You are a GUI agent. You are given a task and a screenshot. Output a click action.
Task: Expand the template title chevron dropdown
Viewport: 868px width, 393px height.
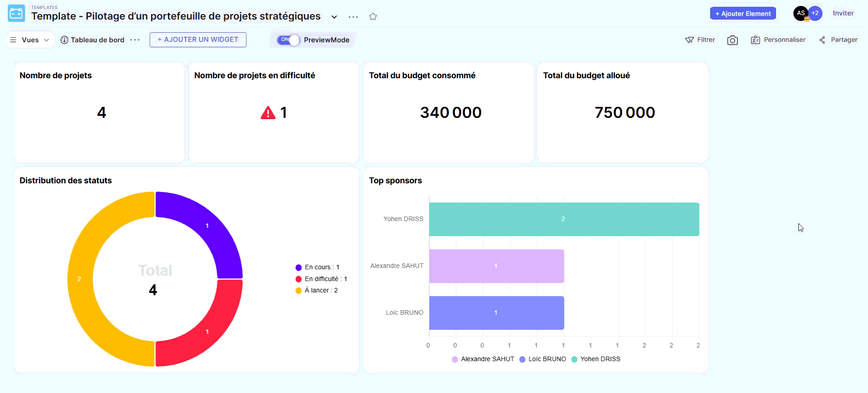[x=334, y=17]
